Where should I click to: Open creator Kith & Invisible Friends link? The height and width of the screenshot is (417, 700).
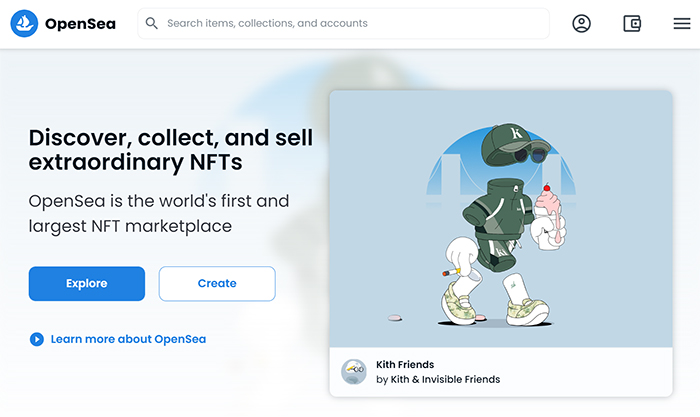tap(445, 379)
